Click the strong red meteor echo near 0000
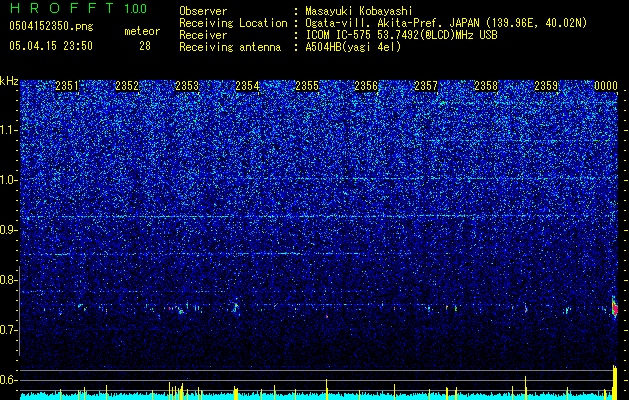The width and height of the screenshot is (629, 400). (615, 308)
